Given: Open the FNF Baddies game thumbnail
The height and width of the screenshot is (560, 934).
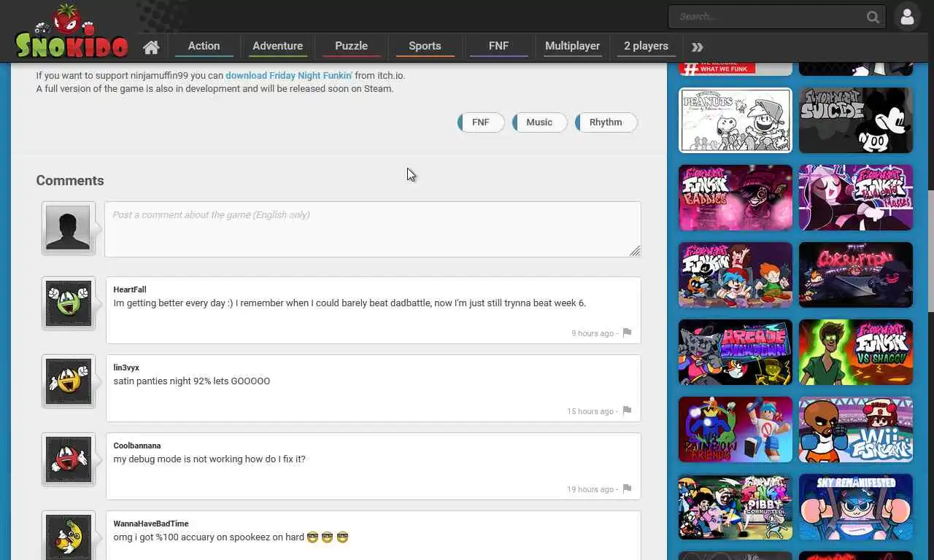Looking at the screenshot, I should coord(736,198).
